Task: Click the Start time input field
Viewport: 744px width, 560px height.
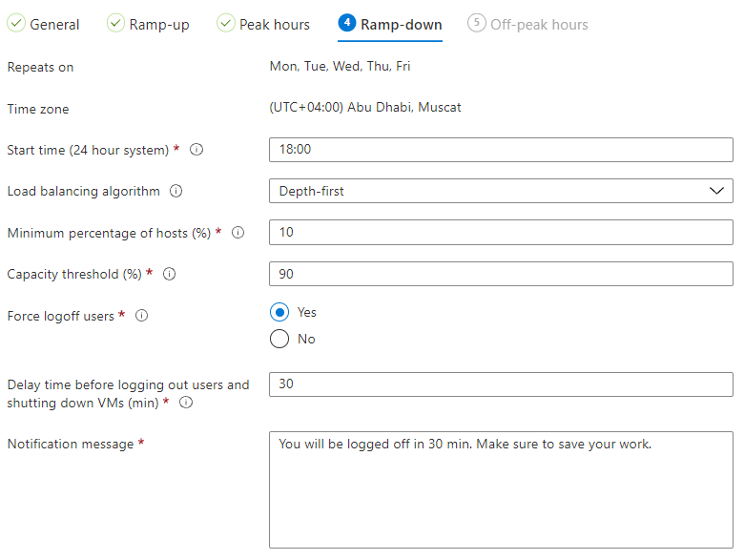Action: tap(501, 150)
